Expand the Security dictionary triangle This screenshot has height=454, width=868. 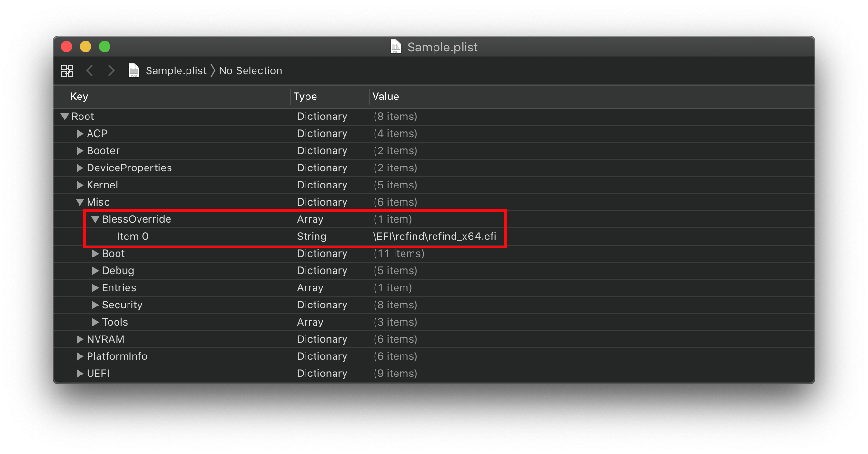coord(95,305)
